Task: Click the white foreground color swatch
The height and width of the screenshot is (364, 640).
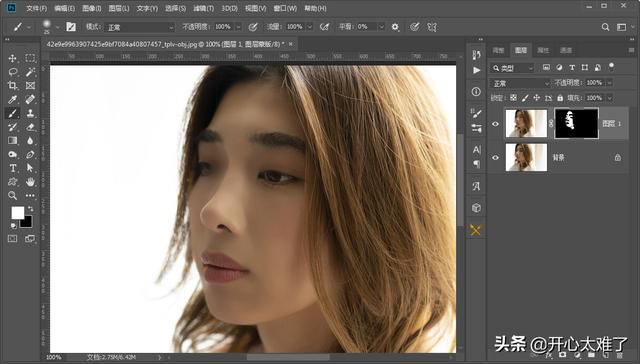Action: (x=18, y=213)
